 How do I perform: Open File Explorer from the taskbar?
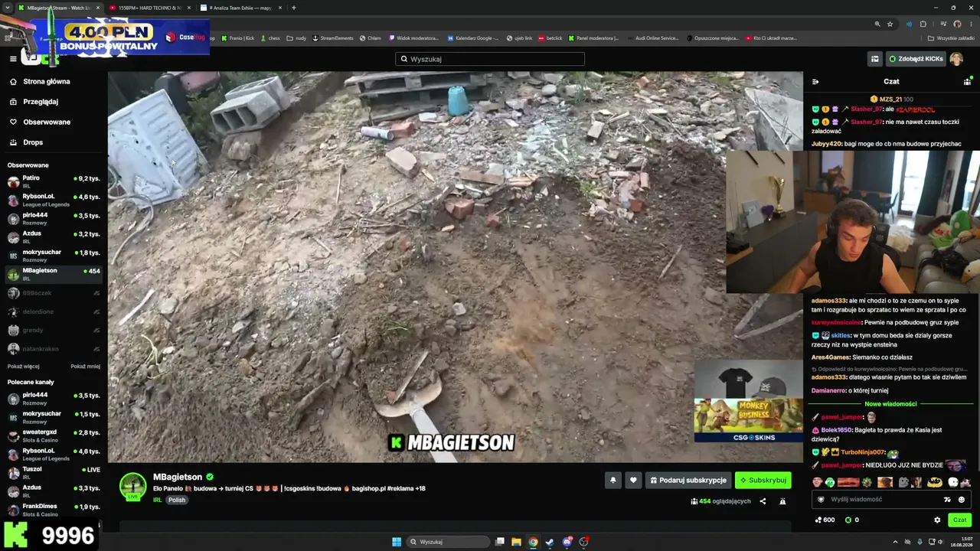tap(516, 542)
